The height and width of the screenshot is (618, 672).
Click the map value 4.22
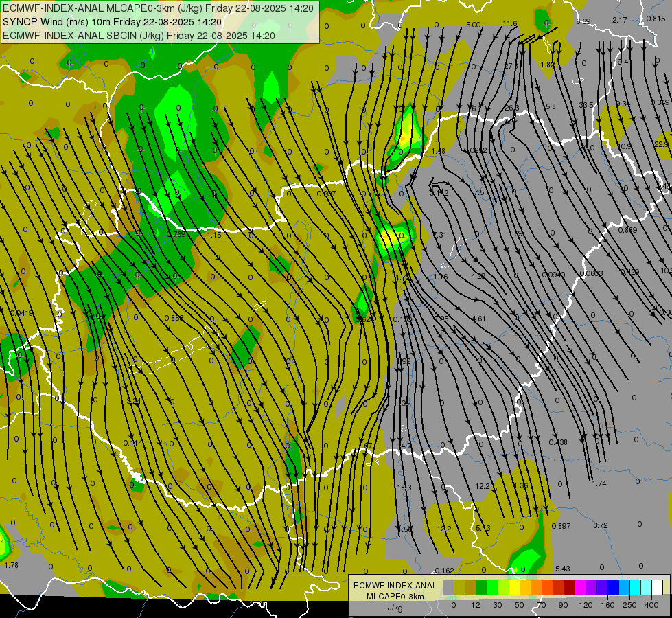tap(478, 276)
